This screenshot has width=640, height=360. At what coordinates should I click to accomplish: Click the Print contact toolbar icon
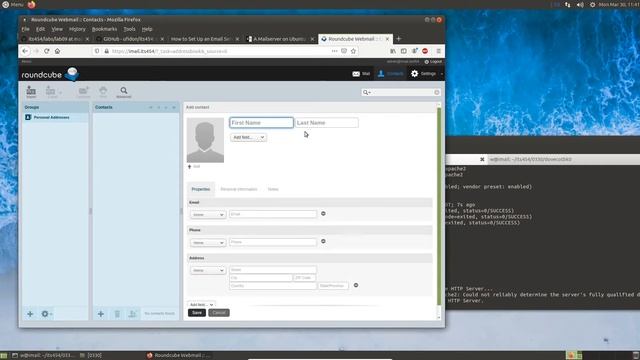(103, 91)
